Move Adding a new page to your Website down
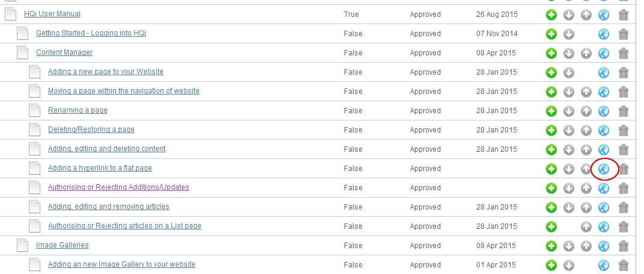The height and width of the screenshot is (274, 644). click(569, 73)
